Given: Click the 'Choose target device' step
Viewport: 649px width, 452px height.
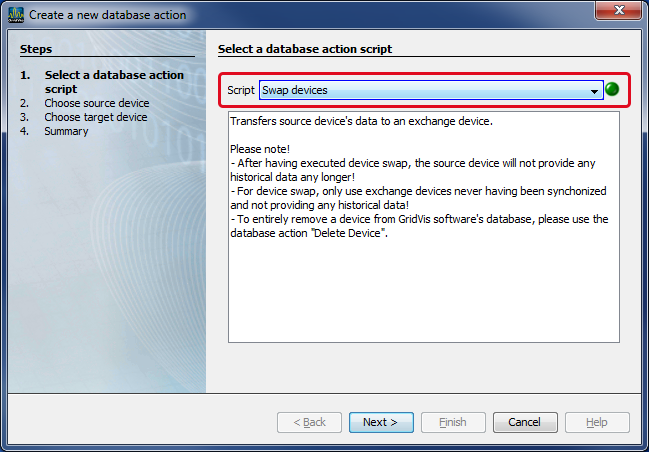Looking at the screenshot, I should coord(95,117).
